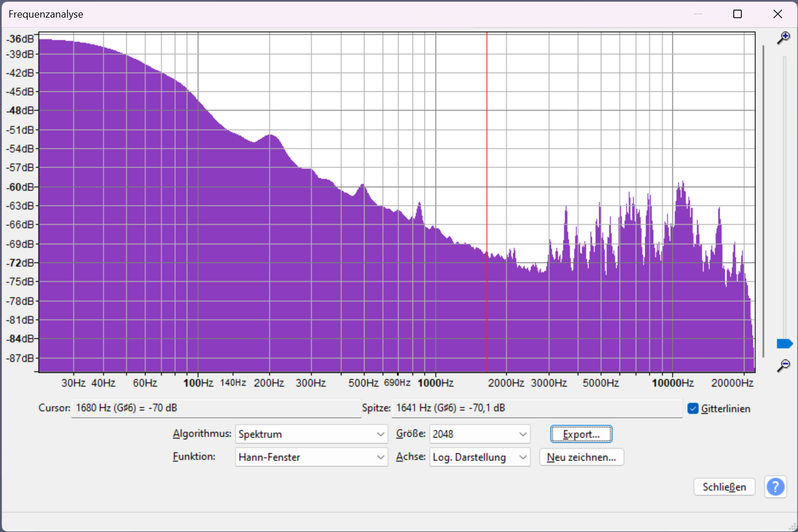This screenshot has width=798, height=532.
Task: Open the Größe dropdown set to 2048
Action: (479, 434)
